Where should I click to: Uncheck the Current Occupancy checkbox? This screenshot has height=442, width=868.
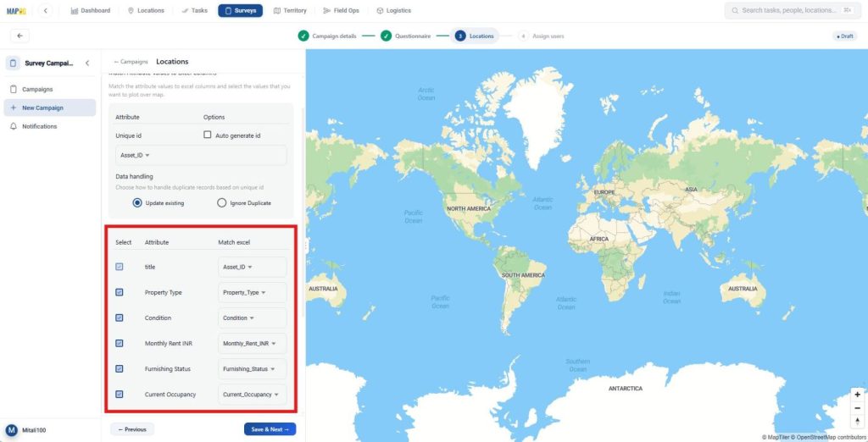click(x=119, y=394)
